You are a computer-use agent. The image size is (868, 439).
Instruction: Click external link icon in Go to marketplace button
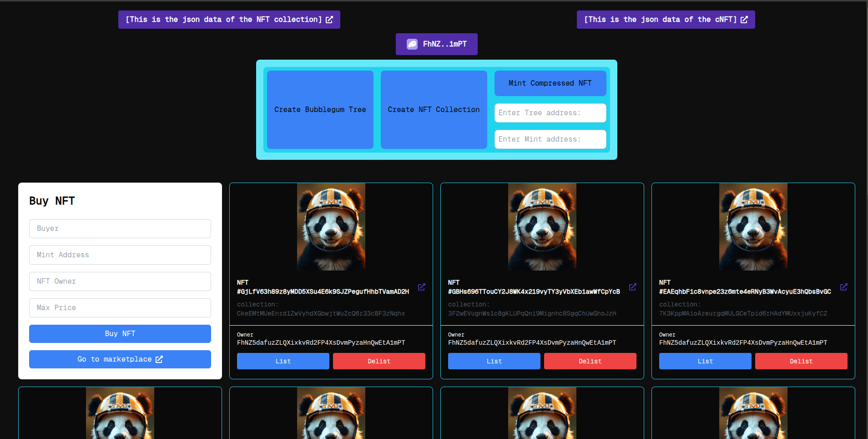pos(158,359)
